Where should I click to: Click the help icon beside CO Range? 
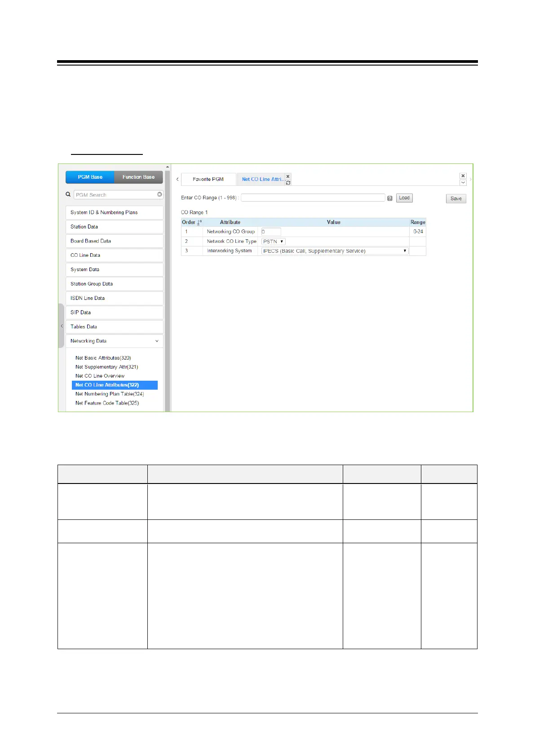390,198
